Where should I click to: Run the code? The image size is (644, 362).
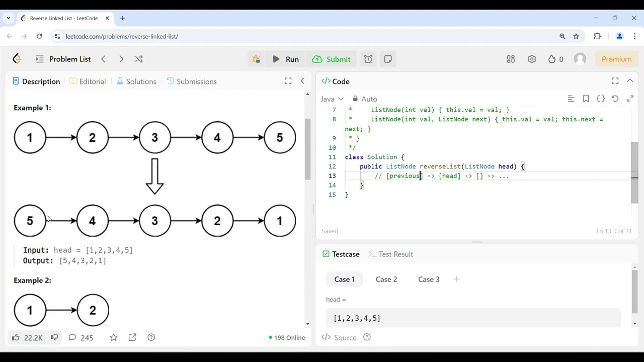point(286,59)
